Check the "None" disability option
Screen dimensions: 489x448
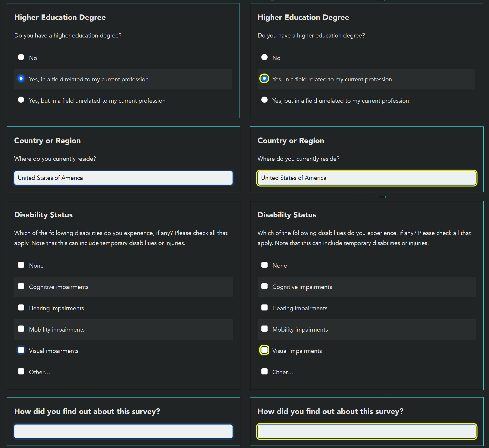[21, 265]
